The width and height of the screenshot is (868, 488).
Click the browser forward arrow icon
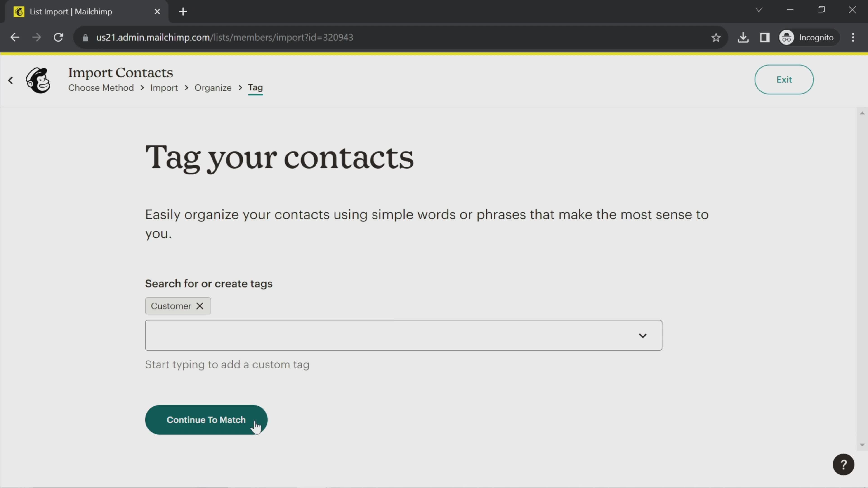click(x=37, y=37)
